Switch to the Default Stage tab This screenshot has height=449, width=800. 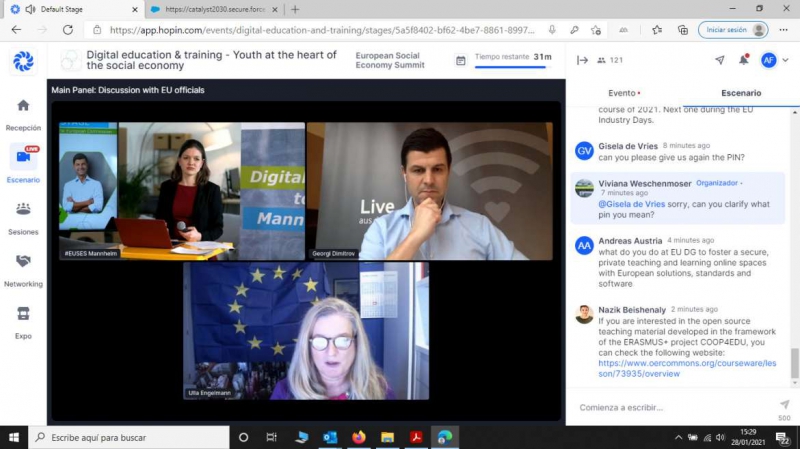click(x=74, y=9)
